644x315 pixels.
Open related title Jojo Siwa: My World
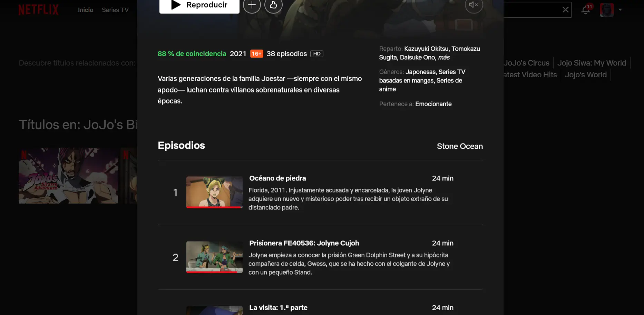click(592, 63)
